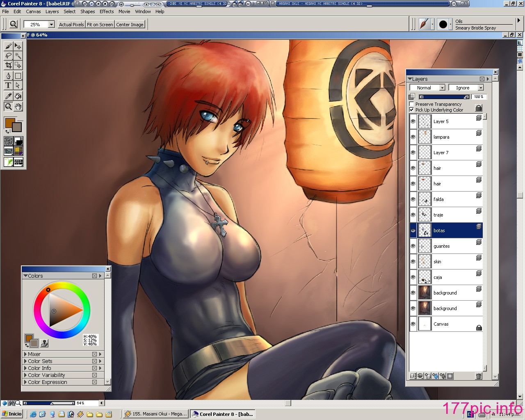This screenshot has height=420, width=525.
Task: Collapse the Colors panel
Action: [25, 276]
